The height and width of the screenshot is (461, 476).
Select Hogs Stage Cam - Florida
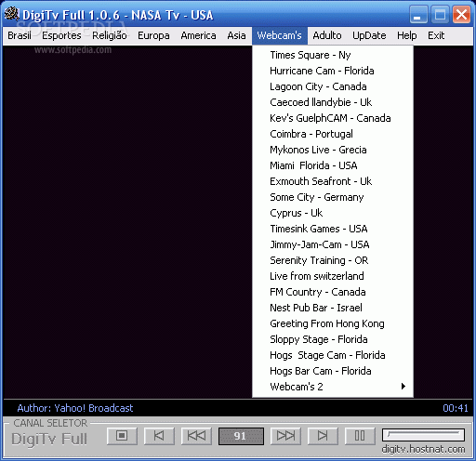(333, 355)
